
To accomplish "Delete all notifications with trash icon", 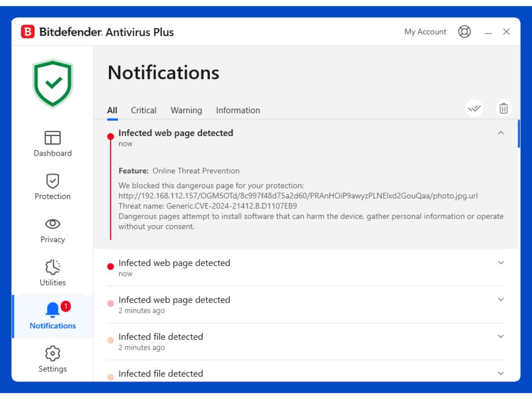I will click(503, 108).
